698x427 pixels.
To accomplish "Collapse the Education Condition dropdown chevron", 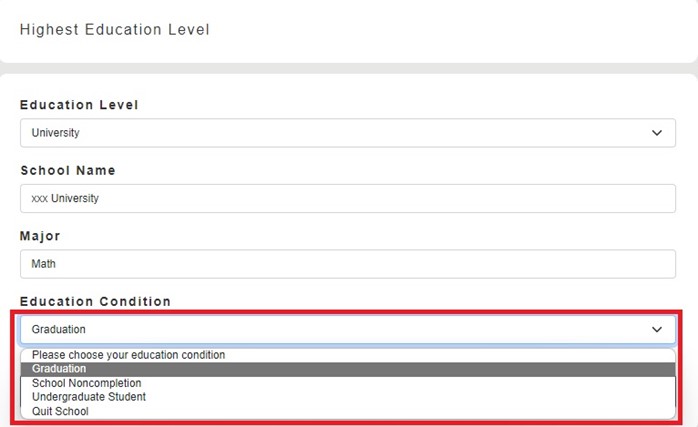I will [657, 329].
